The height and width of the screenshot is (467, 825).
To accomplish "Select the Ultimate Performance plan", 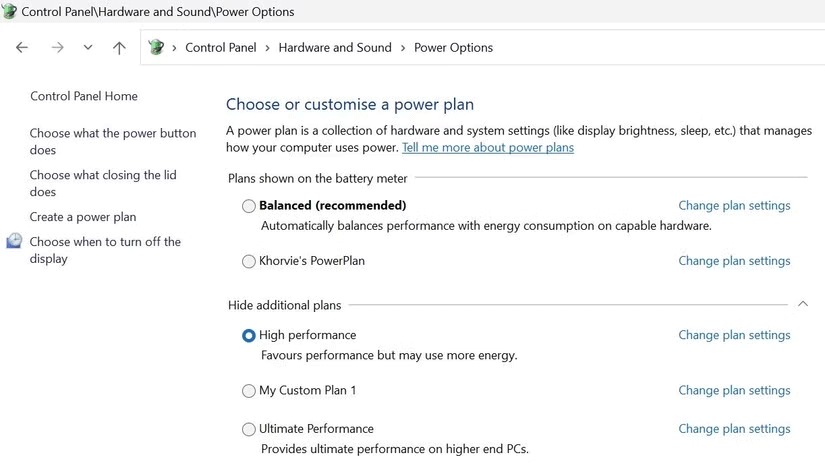I will click(x=249, y=430).
